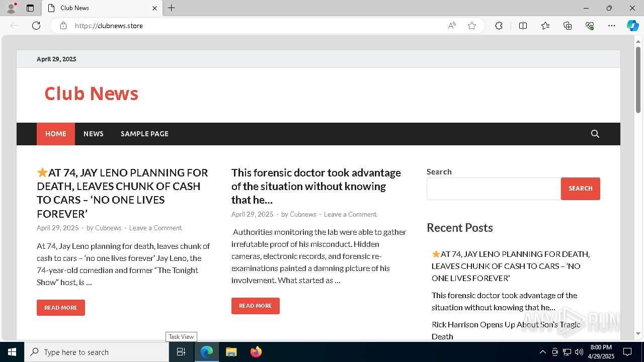Screen dimensions: 644x362
Task: Show hidden tray icons chevron
Action: [543, 352]
